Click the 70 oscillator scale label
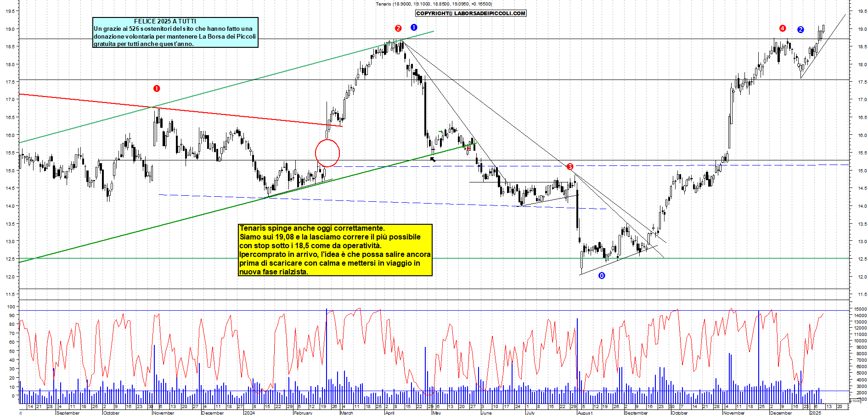 click(12, 333)
